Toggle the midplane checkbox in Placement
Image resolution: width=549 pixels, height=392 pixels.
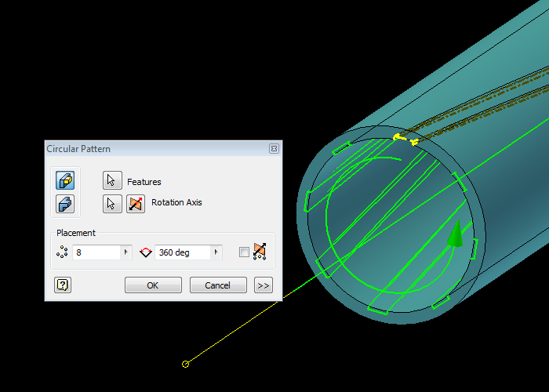coord(244,252)
